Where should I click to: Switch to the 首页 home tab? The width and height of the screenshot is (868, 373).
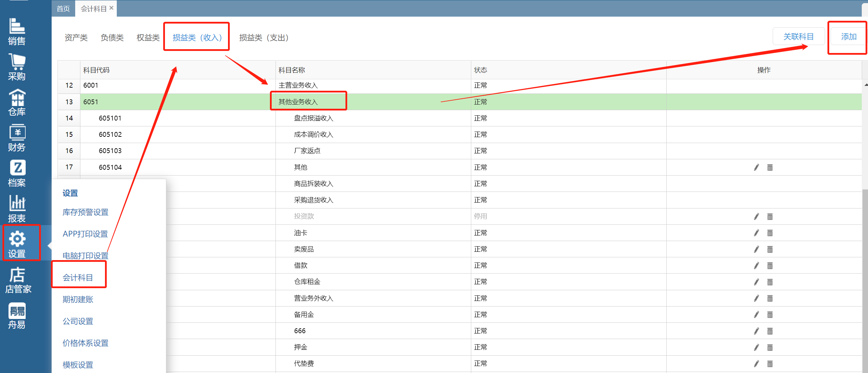[63, 9]
